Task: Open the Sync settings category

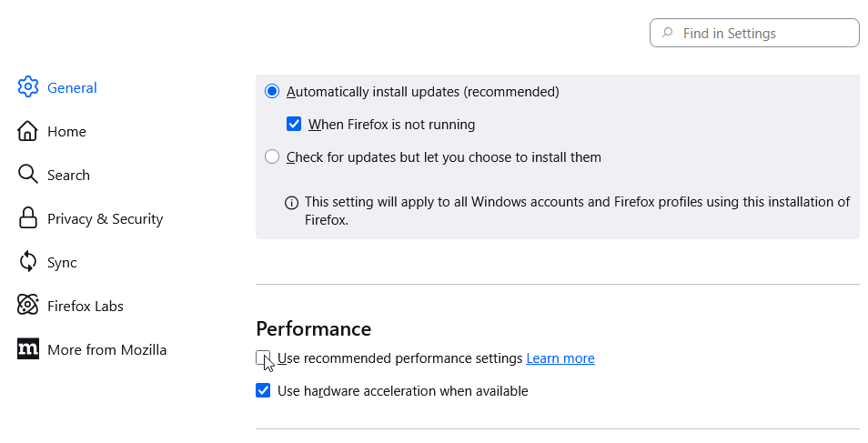Action: tap(62, 262)
